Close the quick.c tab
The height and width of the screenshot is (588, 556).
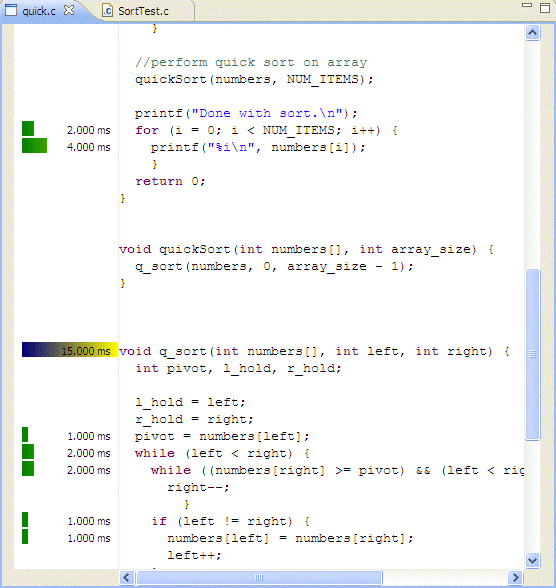(69, 10)
